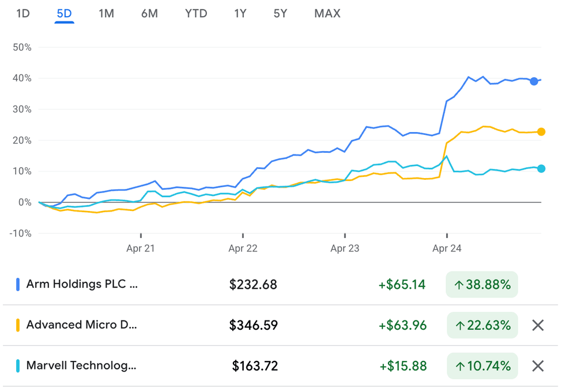The width and height of the screenshot is (565, 392).
Task: Click the blue Arm Holdings endpoint dot on chart
Action: (x=534, y=82)
